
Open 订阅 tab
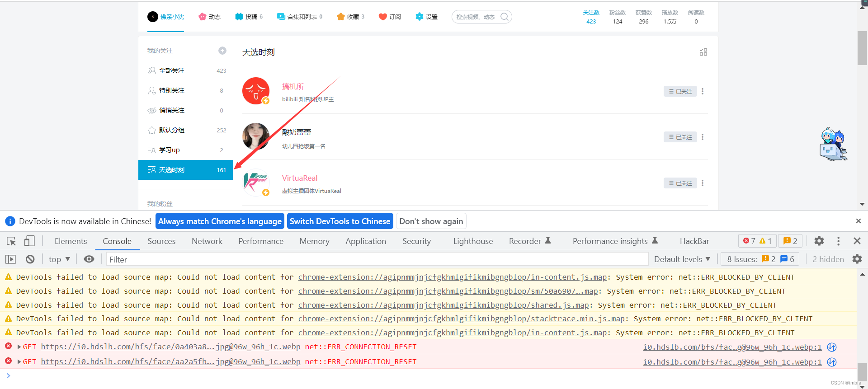pos(390,17)
